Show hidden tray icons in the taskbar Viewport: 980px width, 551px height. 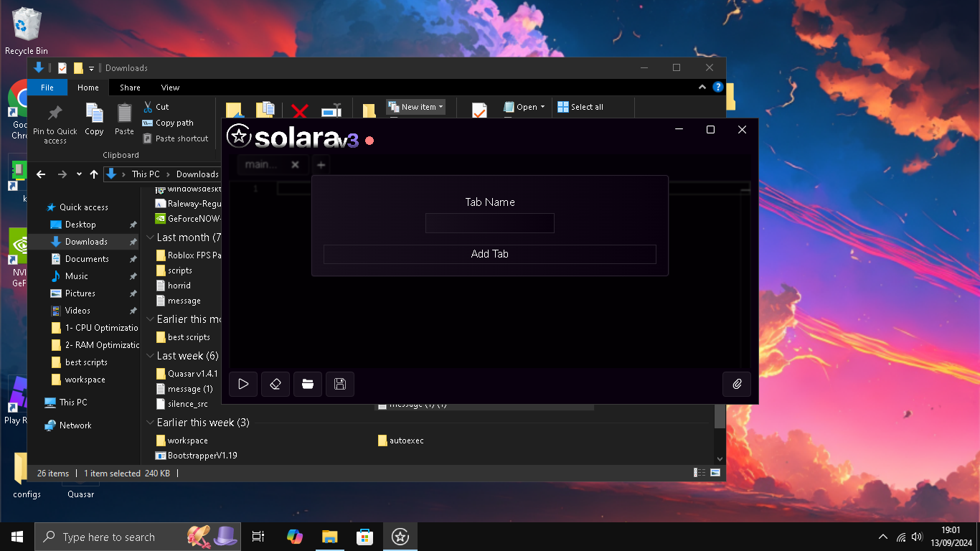tap(883, 537)
